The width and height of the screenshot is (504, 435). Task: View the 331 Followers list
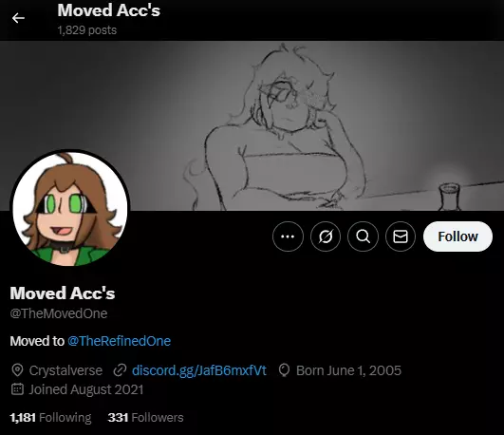pyautogui.click(x=145, y=418)
